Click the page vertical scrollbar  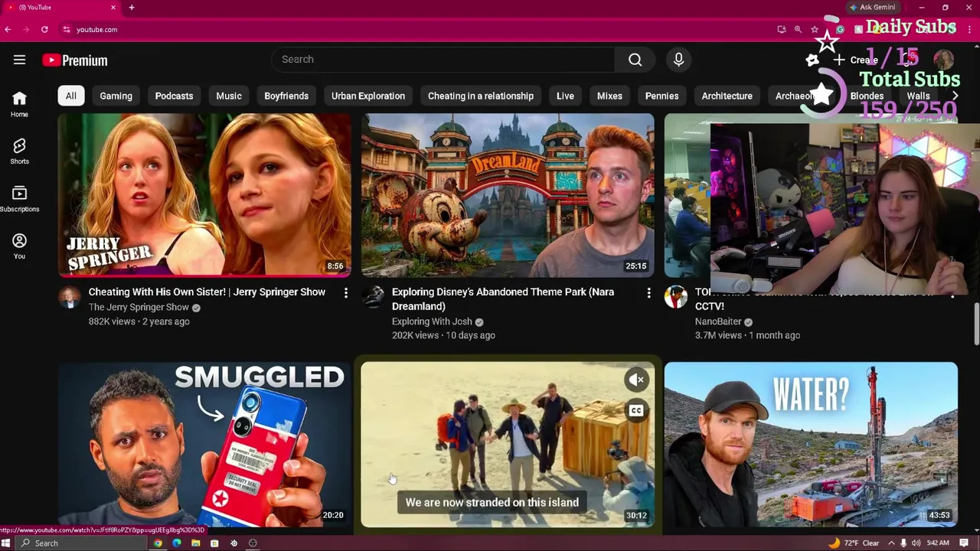[975, 323]
